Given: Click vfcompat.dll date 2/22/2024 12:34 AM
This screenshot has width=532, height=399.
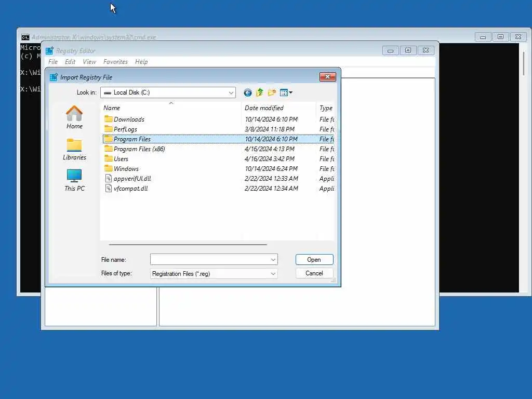Looking at the screenshot, I should 271,188.
